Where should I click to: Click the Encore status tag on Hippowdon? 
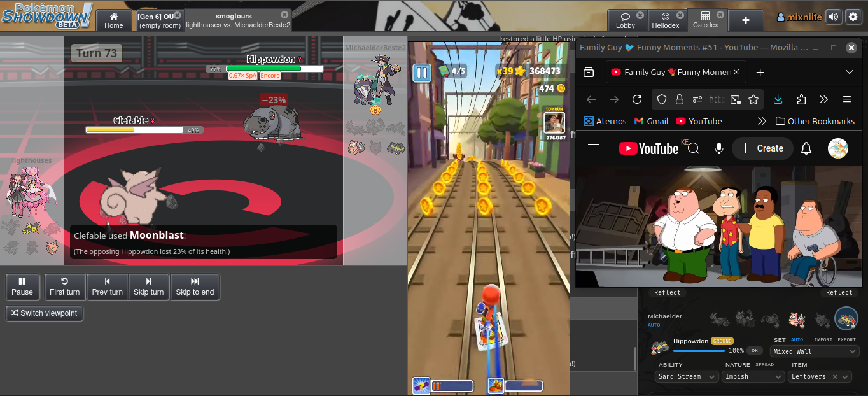[x=270, y=76]
